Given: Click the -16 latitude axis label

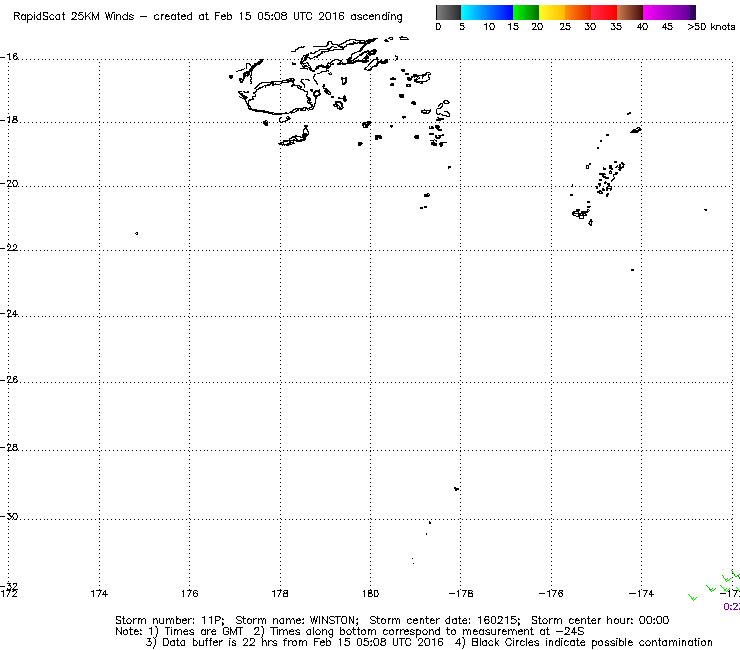Looking at the screenshot, I should 9,57.
